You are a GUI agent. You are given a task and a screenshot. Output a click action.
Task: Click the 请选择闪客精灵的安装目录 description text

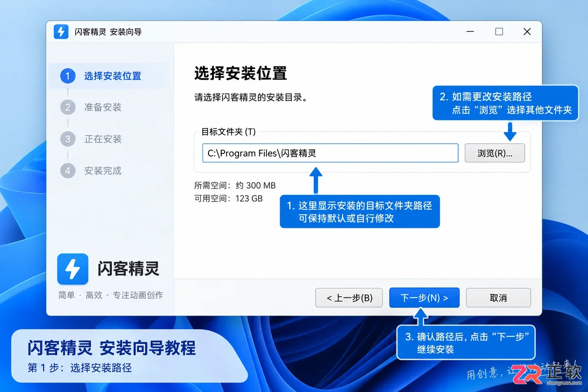(x=251, y=97)
